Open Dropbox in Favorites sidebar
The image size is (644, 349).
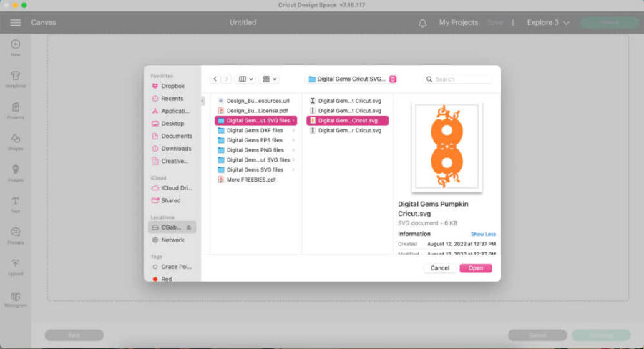pyautogui.click(x=172, y=86)
